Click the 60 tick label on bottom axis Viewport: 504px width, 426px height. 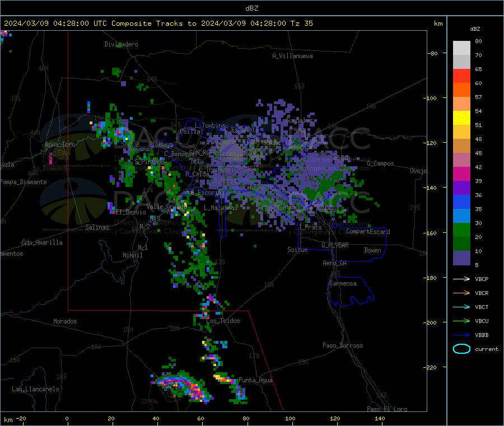200,418
